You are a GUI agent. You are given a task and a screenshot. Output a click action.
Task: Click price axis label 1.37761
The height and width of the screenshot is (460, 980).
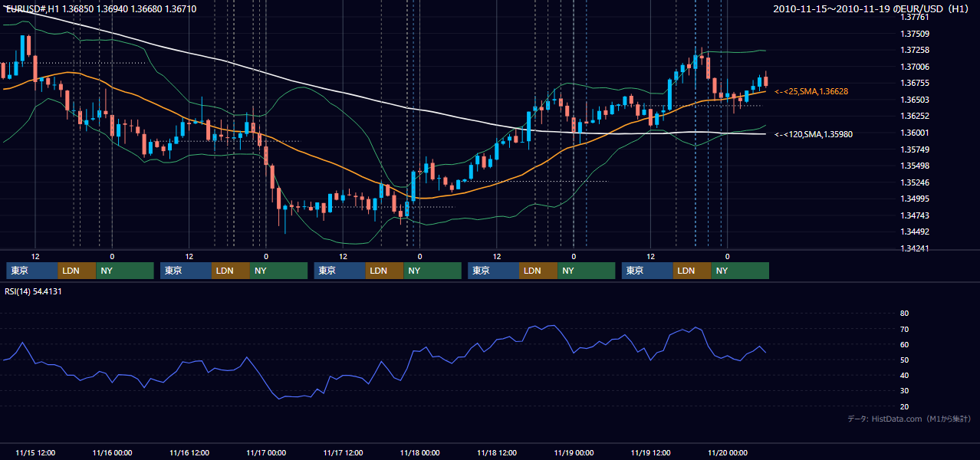click(915, 17)
